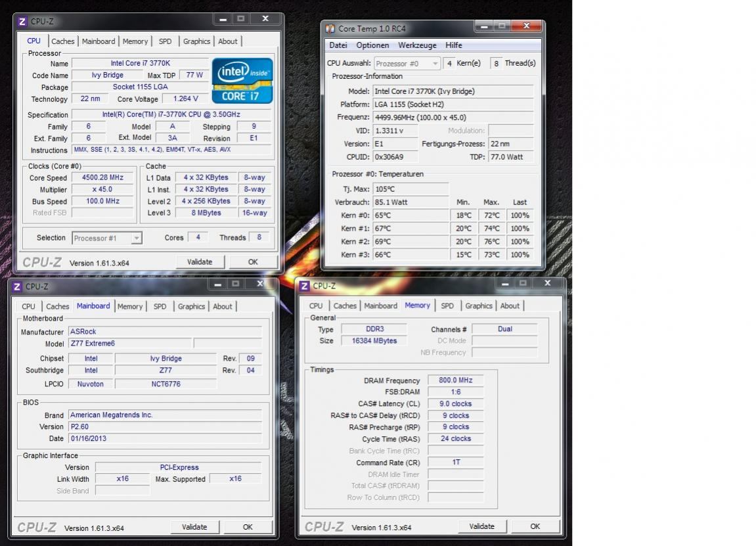The width and height of the screenshot is (756, 546).
Task: Open the Werkzeuge menu in Core Temp
Action: pyautogui.click(x=417, y=45)
